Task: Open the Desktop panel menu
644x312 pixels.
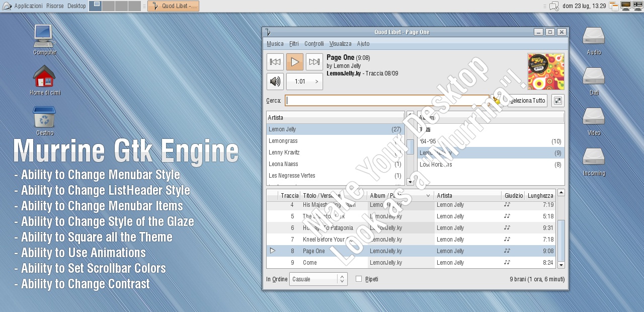Action: pos(76,6)
